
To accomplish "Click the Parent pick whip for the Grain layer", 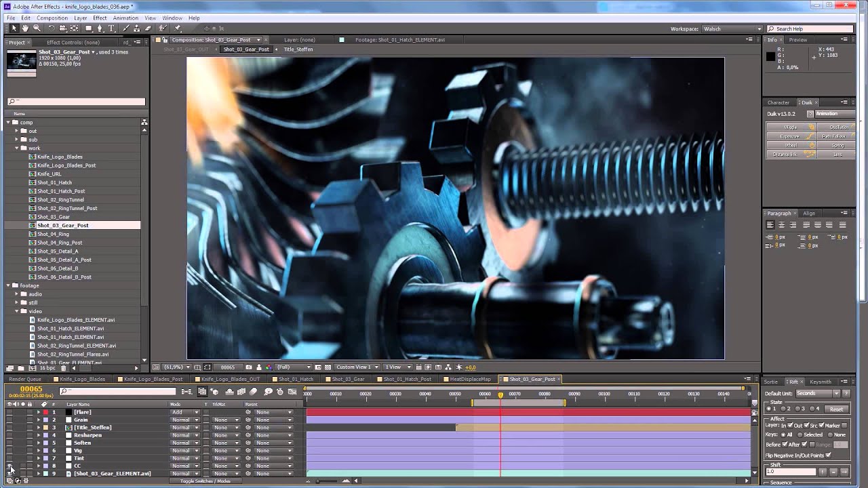I will pos(248,420).
